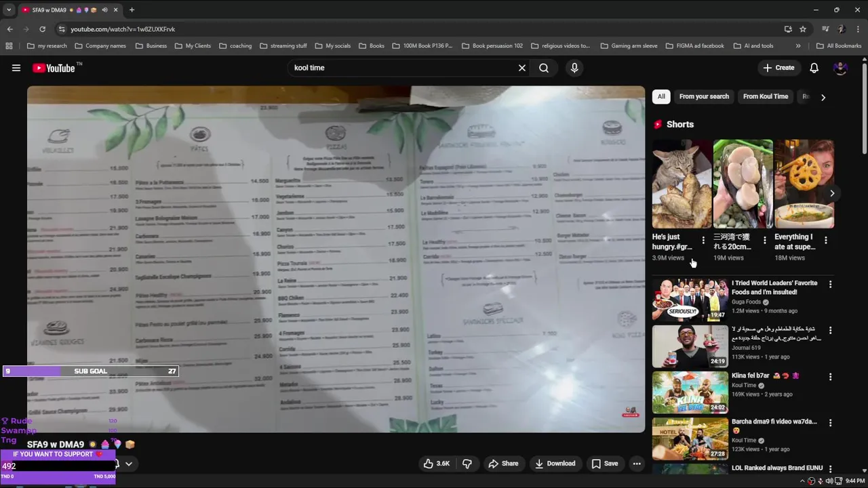
Task: Open options for the 'Everything I ate' Short
Action: click(x=825, y=241)
